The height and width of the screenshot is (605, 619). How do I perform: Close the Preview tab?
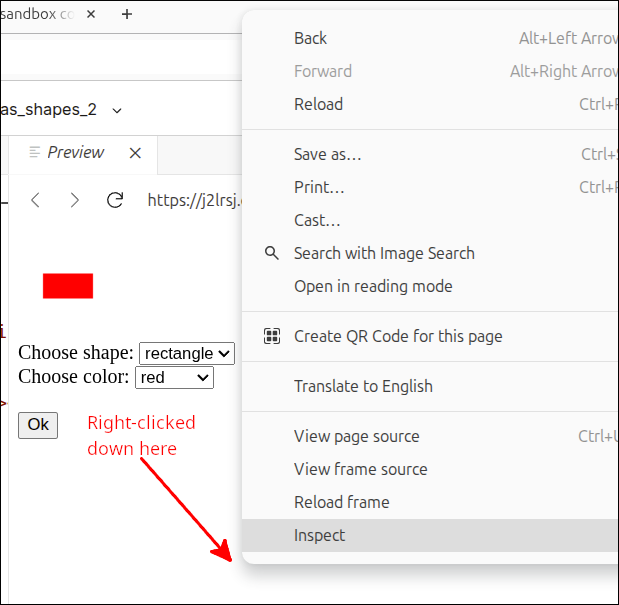pyautogui.click(x=136, y=153)
